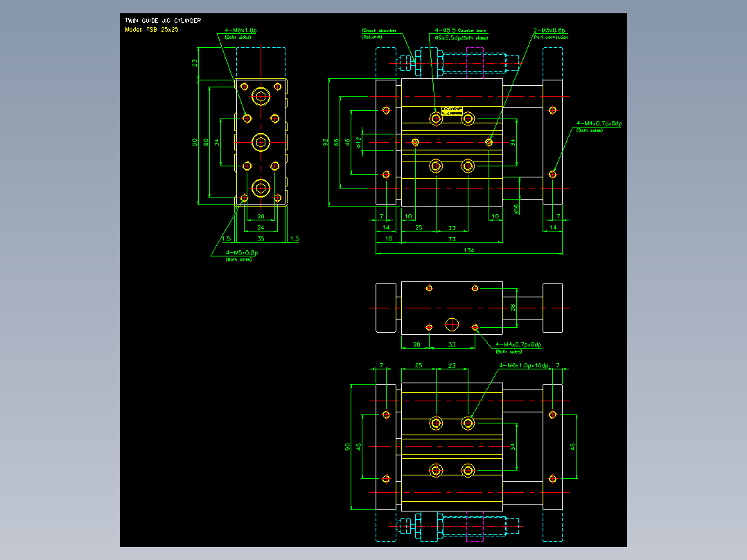Select the "Model: TSB 25x25" text

(x=152, y=30)
